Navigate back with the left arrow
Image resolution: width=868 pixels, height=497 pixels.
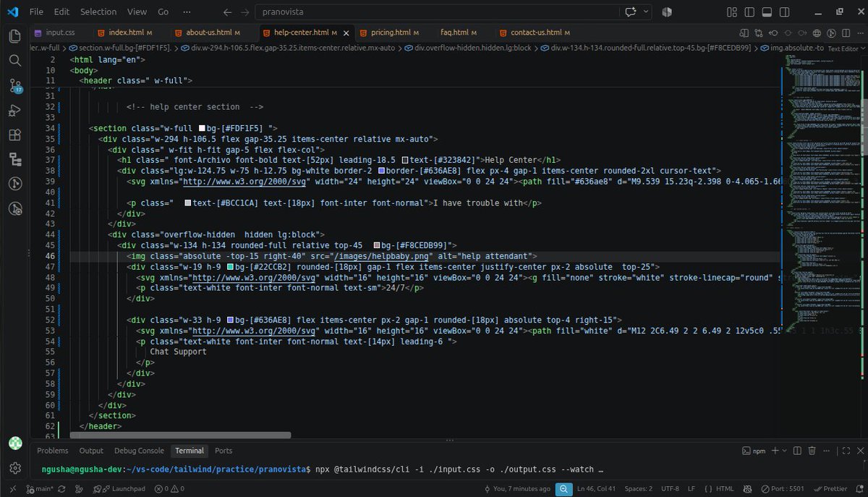228,12
